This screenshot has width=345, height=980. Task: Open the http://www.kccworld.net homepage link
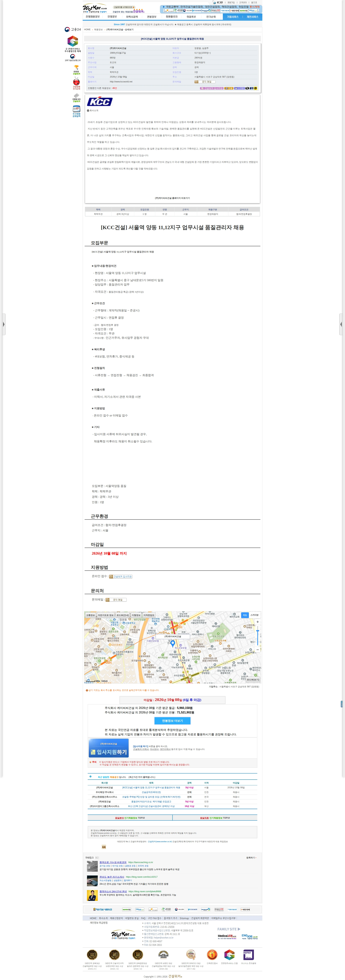[x=121, y=81]
